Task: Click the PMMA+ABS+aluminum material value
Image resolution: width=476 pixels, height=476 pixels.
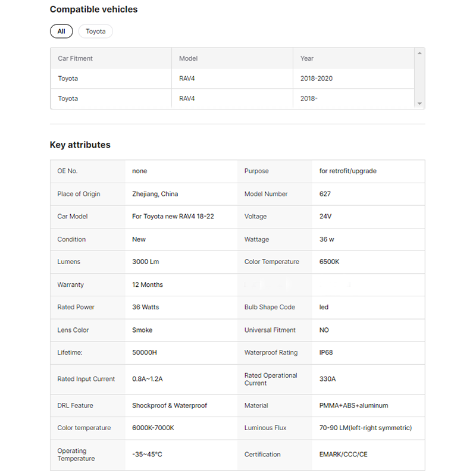Action: pyautogui.click(x=353, y=405)
